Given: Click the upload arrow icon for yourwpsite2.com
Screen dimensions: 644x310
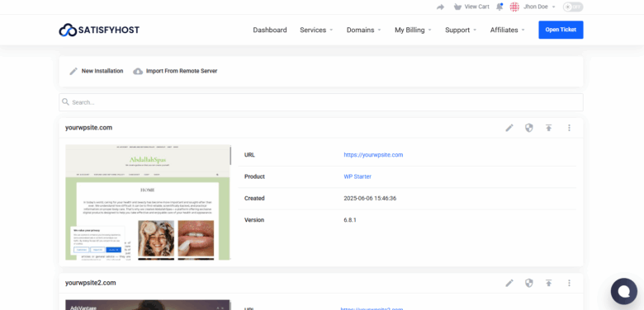Looking at the screenshot, I should [x=548, y=283].
